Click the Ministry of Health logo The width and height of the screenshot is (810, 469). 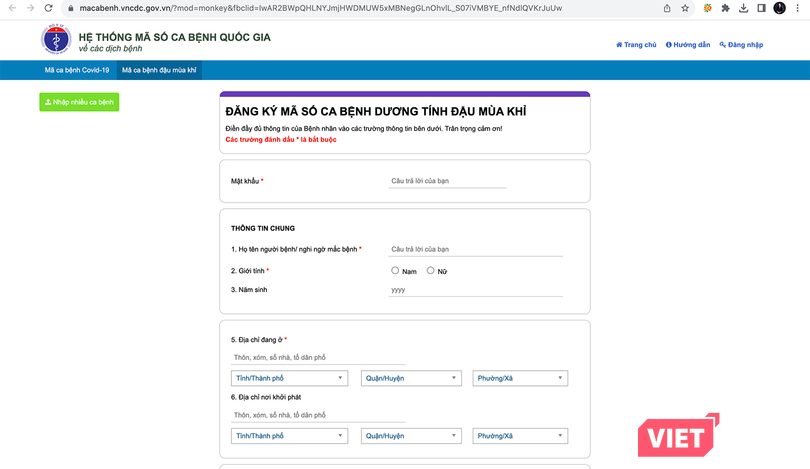(56, 39)
